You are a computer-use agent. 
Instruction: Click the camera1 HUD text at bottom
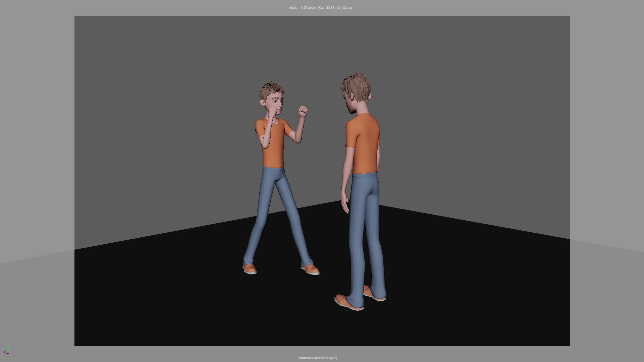(306, 358)
